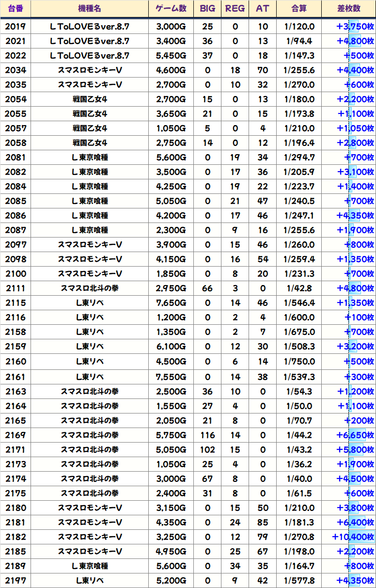The width and height of the screenshot is (376, 588).
Task: Select machine number 2019 cell
Action: click(x=16, y=27)
